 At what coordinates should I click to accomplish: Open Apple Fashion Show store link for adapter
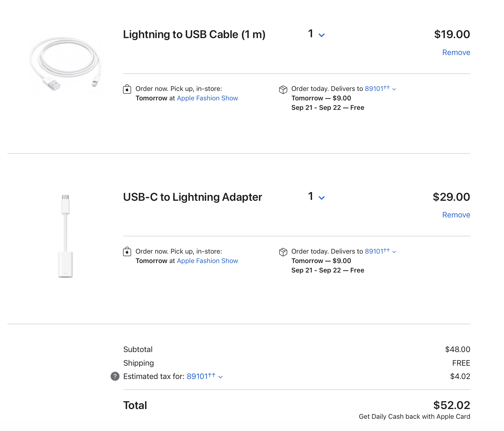pyautogui.click(x=207, y=261)
